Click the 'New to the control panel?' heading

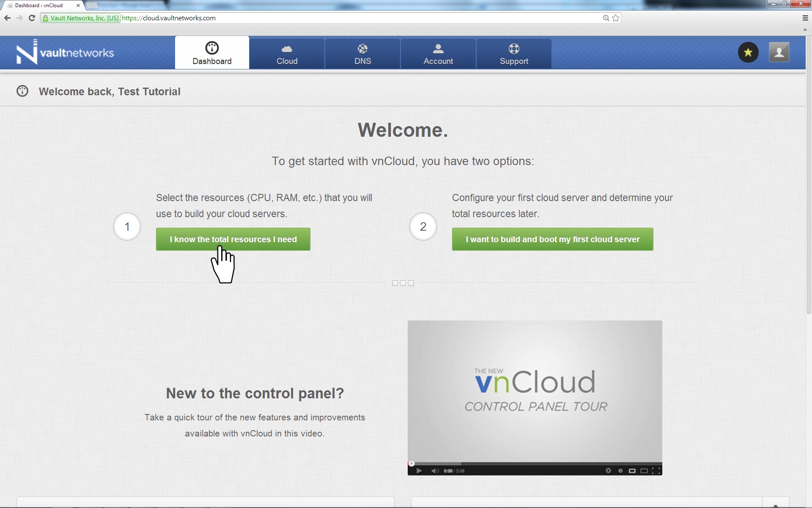pos(255,393)
